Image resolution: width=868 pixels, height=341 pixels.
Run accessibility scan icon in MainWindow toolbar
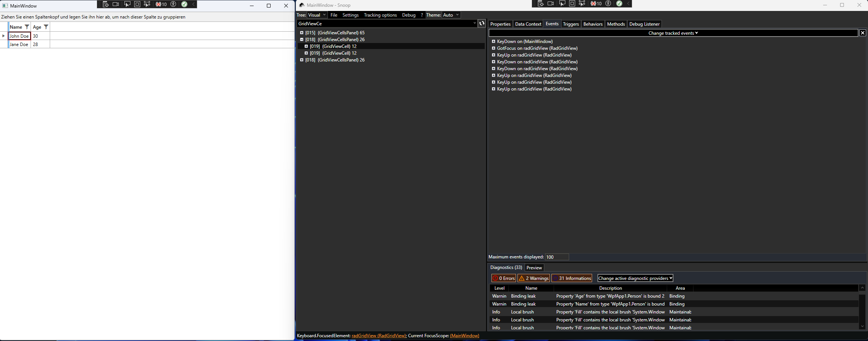point(173,4)
